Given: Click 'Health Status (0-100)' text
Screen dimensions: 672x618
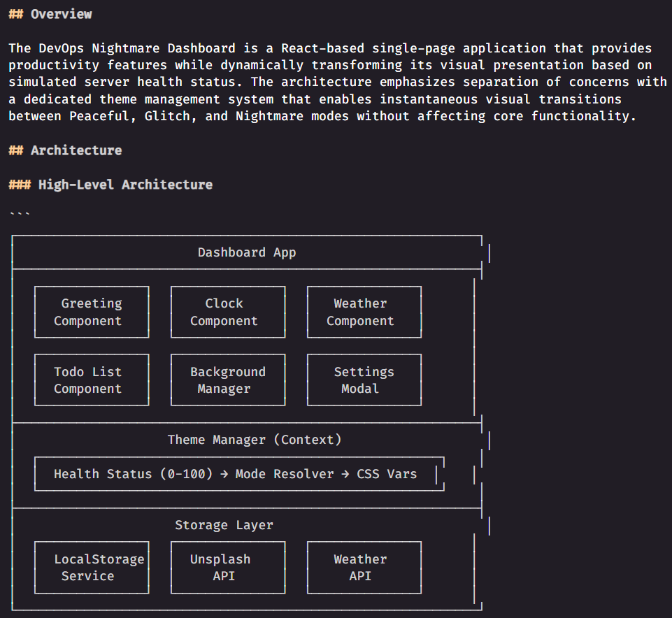Looking at the screenshot, I should (134, 474).
